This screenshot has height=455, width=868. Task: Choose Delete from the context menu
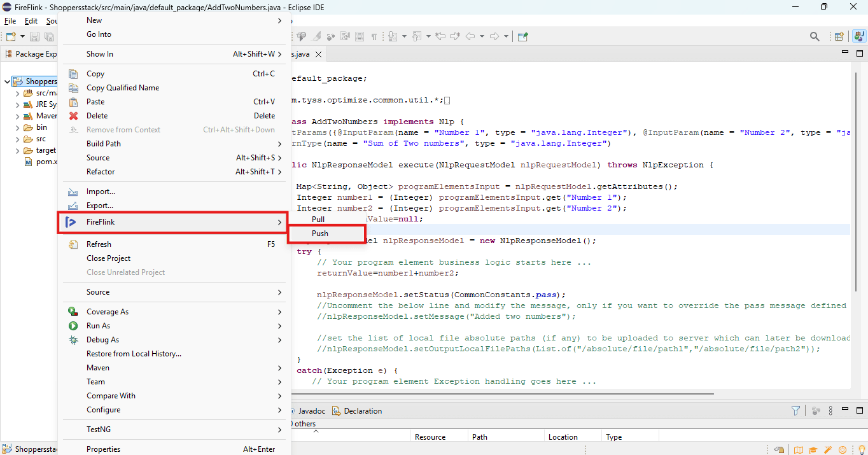tap(172, 116)
